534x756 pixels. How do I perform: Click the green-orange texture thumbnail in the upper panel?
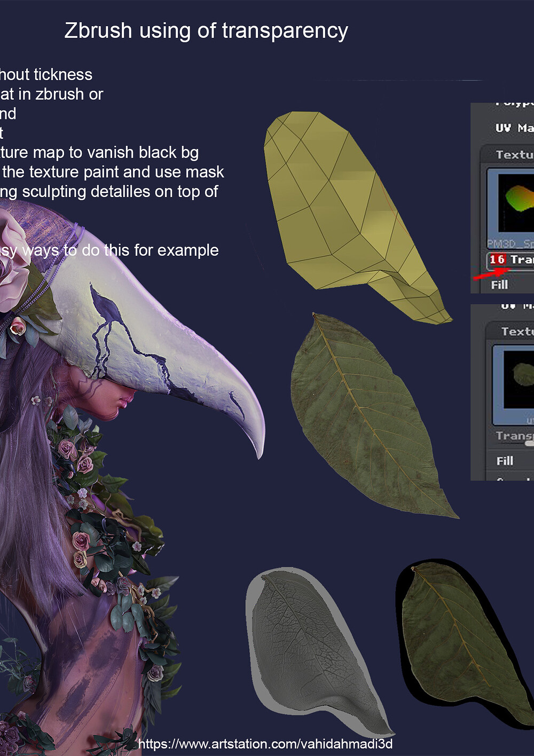pyautogui.click(x=511, y=208)
